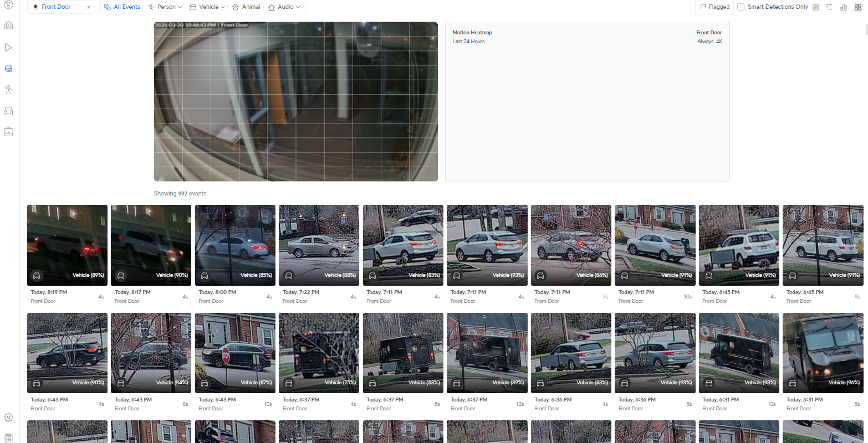The height and width of the screenshot is (443, 868).
Task: Click the 'Showing 997 events' text
Action: 180,194
